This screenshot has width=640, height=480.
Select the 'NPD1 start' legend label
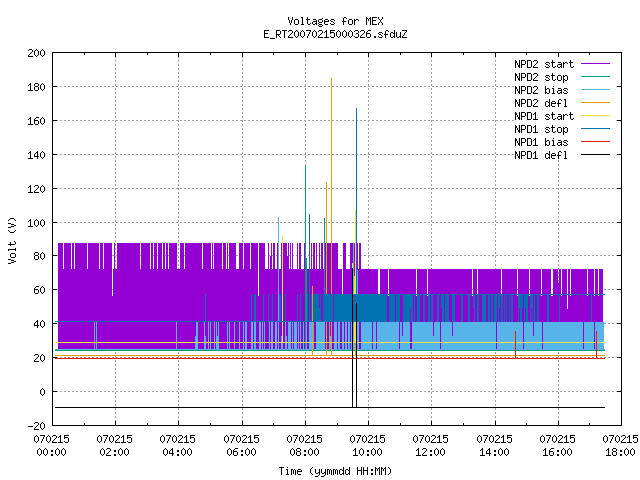point(544,116)
